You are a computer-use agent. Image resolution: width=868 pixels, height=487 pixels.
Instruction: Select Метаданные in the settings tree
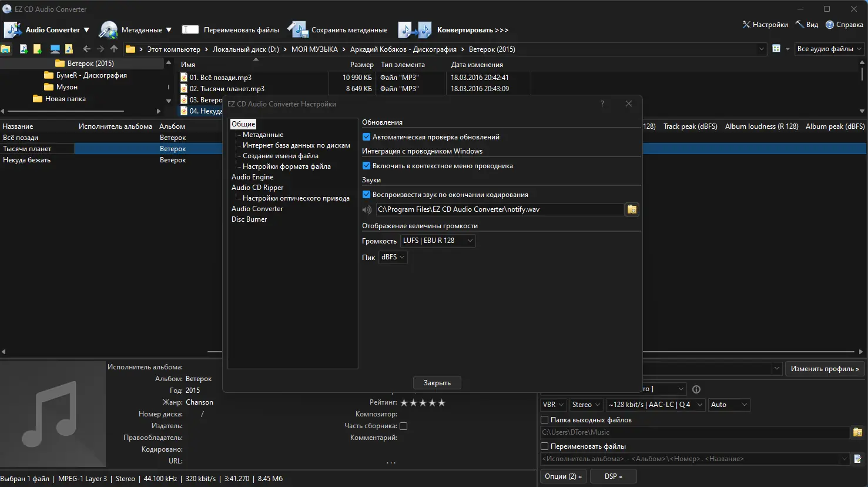point(263,135)
